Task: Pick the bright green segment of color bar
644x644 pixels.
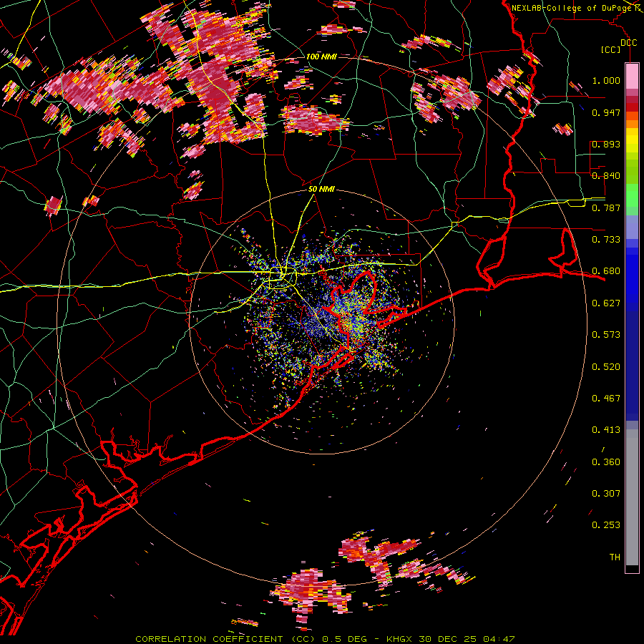Action: [x=632, y=195]
